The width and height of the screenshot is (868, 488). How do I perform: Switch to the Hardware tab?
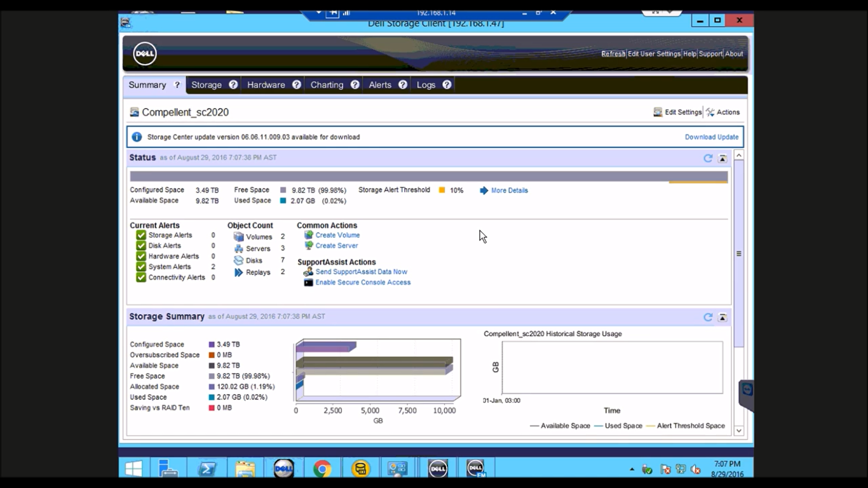click(x=268, y=84)
